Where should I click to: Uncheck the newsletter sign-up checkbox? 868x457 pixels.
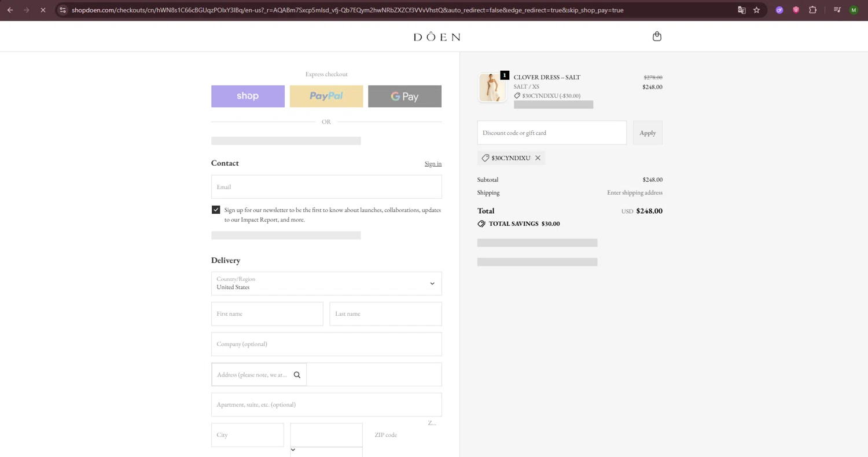(216, 210)
